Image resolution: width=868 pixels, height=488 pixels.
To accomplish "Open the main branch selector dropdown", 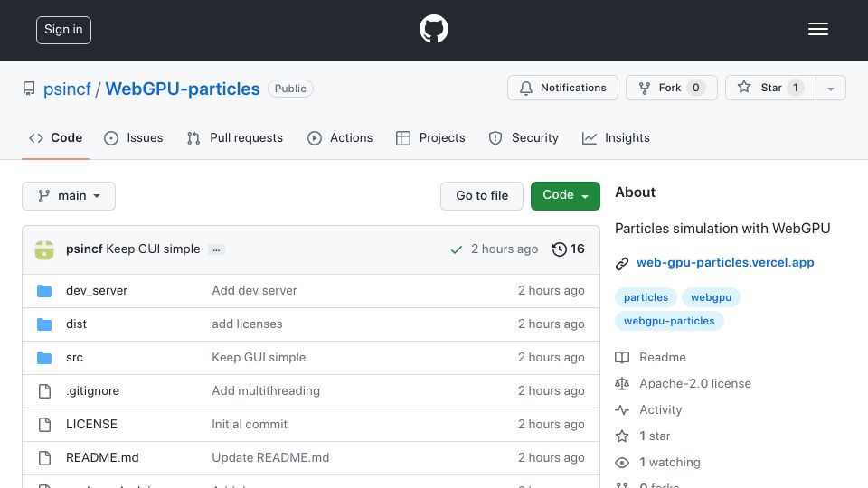I will pos(69,196).
